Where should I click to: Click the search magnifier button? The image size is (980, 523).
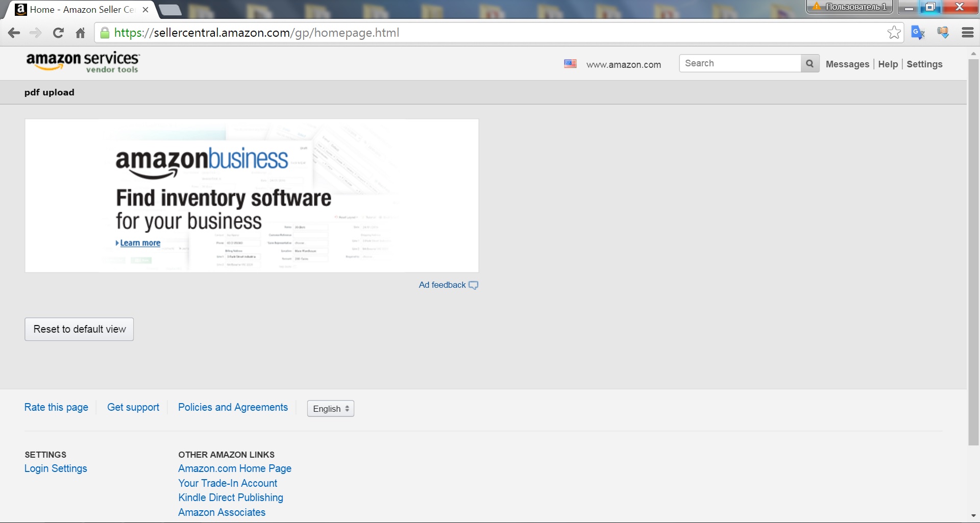pyautogui.click(x=810, y=64)
